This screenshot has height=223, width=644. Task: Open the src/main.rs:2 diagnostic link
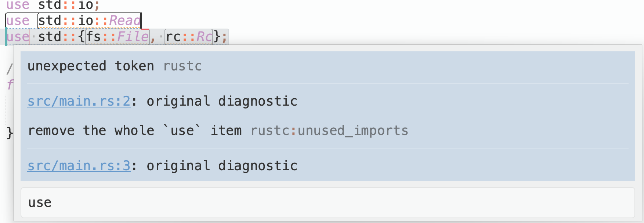click(x=78, y=102)
